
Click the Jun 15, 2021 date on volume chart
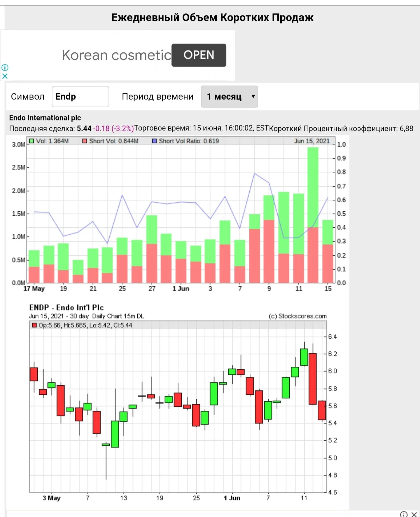312,141
